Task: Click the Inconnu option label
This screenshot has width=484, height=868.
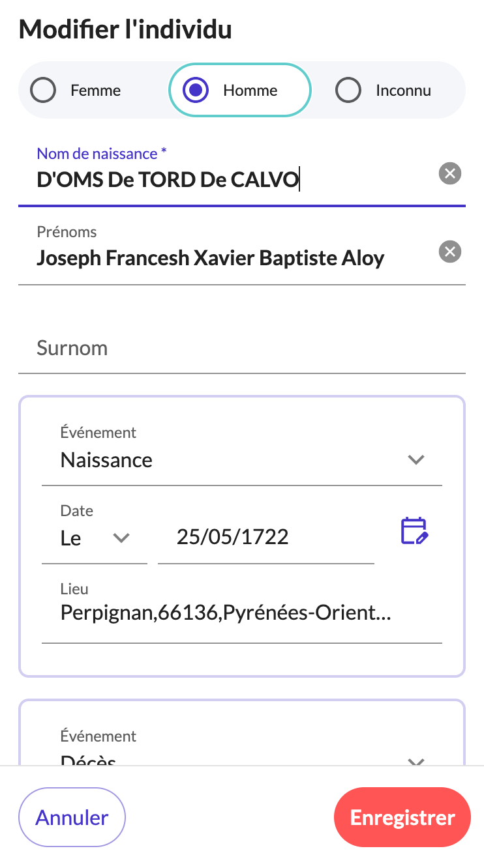Action: point(403,91)
